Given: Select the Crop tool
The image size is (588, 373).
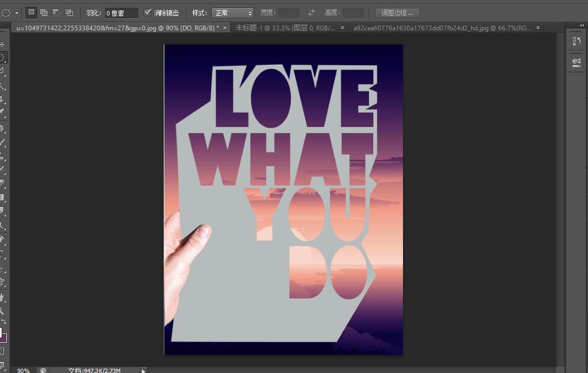Looking at the screenshot, I should click(x=2, y=99).
